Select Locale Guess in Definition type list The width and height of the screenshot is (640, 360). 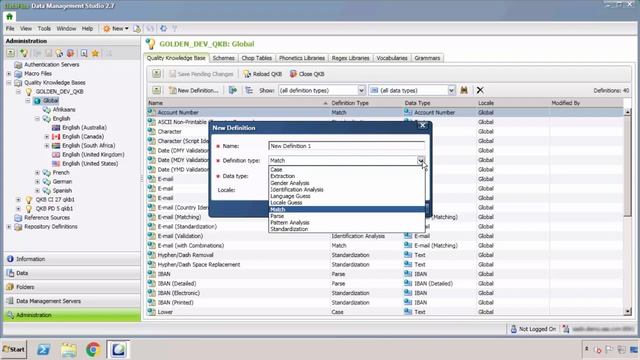[346, 202]
